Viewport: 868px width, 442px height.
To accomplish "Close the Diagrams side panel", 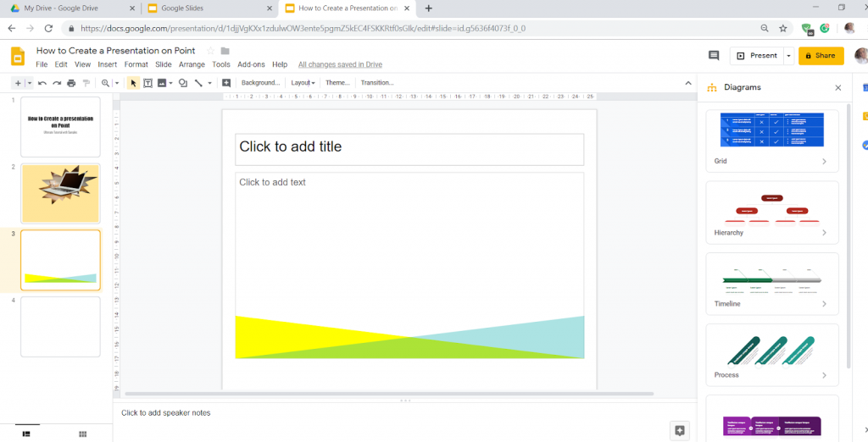I will (838, 87).
